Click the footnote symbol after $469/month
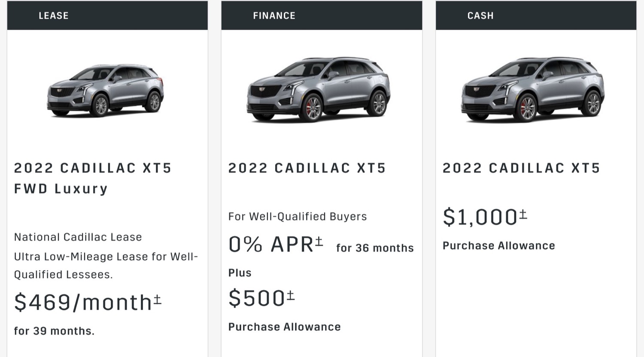 click(x=158, y=299)
